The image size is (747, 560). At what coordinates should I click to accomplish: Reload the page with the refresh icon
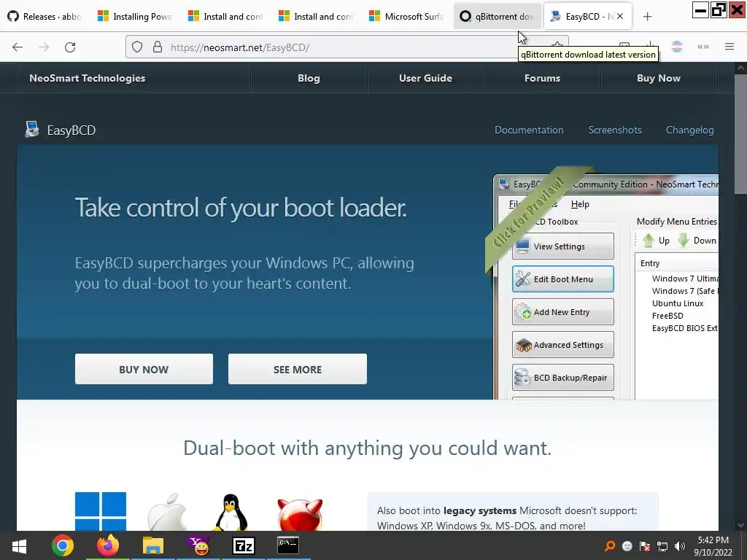tap(70, 47)
